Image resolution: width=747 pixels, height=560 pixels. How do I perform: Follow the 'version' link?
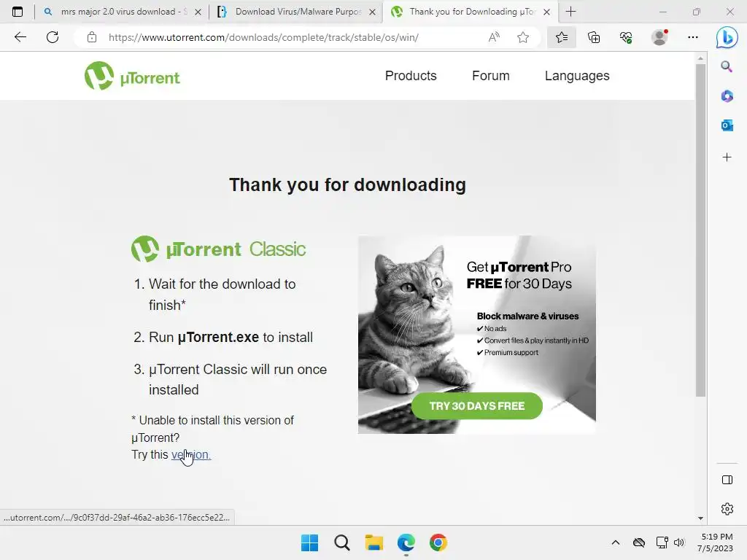(x=190, y=455)
